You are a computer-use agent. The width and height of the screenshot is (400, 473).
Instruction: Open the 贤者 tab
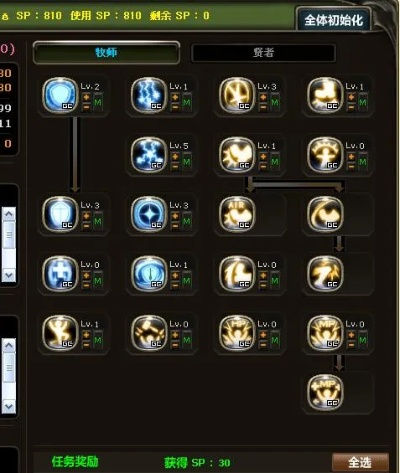point(263,53)
